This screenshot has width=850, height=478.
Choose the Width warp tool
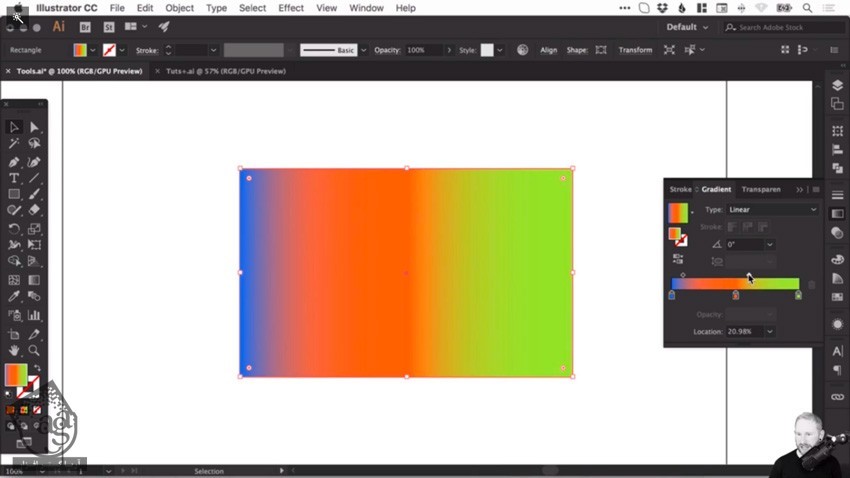[x=14, y=245]
